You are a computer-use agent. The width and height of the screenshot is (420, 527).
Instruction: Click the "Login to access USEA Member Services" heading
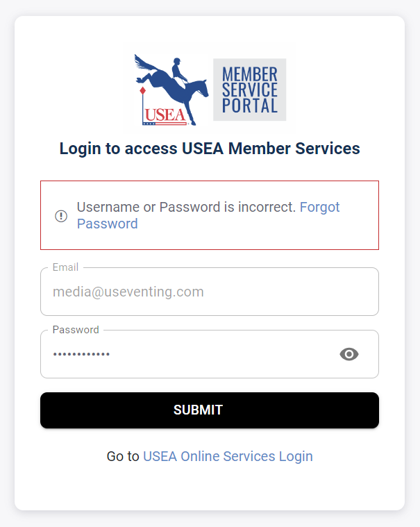tap(210, 149)
